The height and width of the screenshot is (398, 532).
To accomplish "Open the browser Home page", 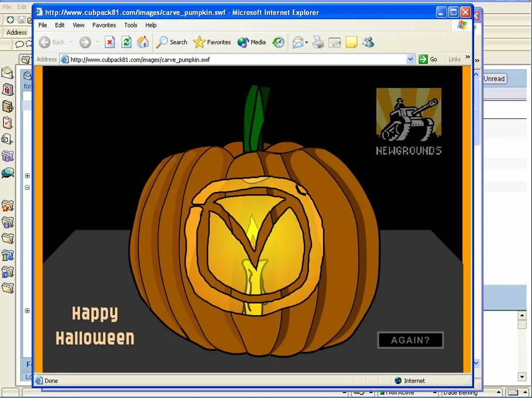I will [143, 42].
